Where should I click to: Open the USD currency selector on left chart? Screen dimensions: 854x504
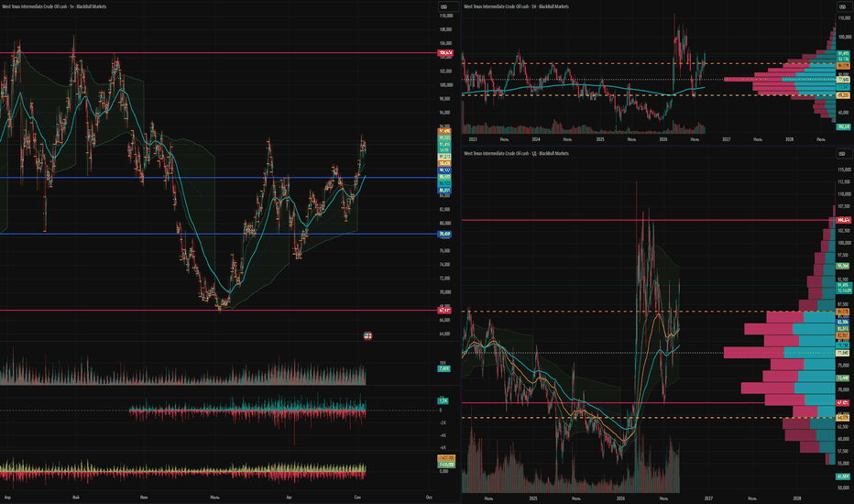443,6
